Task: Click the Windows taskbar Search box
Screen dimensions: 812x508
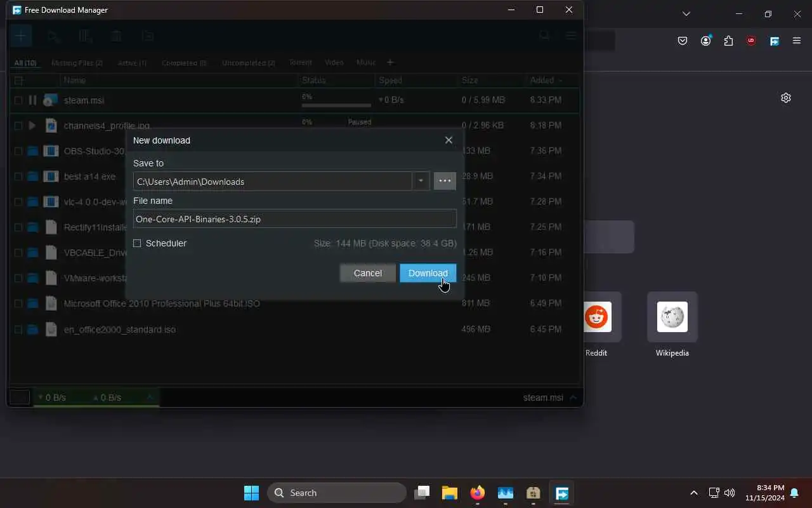Action: point(337,493)
